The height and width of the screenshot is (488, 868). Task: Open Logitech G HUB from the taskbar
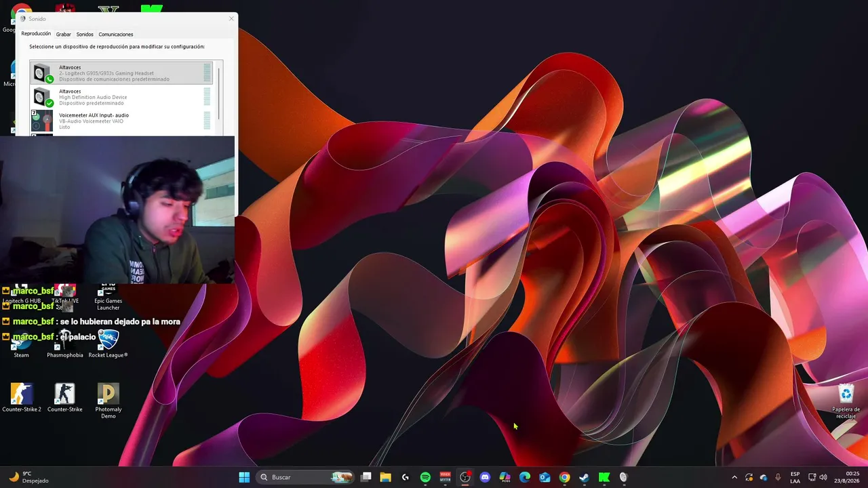coord(406,477)
